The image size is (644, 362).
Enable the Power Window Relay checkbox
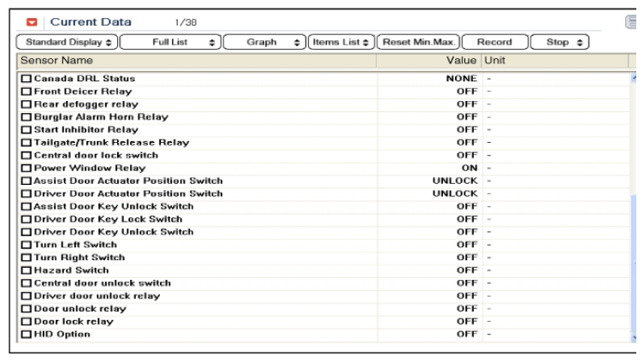point(27,168)
